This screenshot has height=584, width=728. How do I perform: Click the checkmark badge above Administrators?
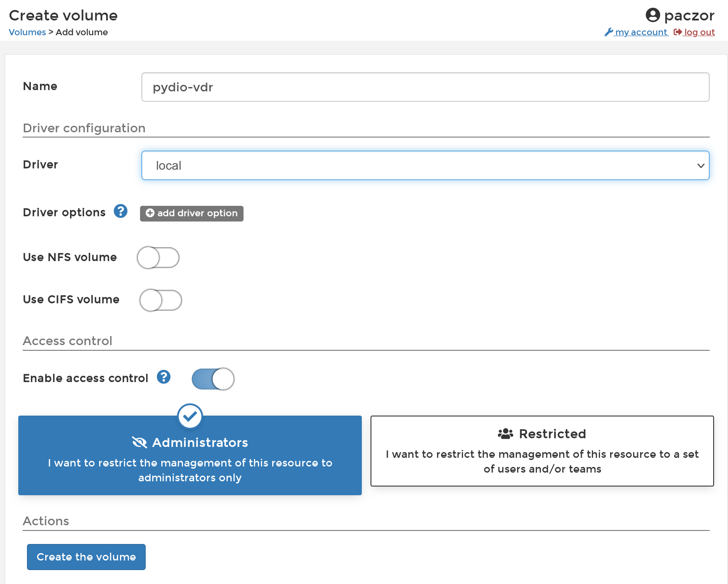pyautogui.click(x=190, y=416)
